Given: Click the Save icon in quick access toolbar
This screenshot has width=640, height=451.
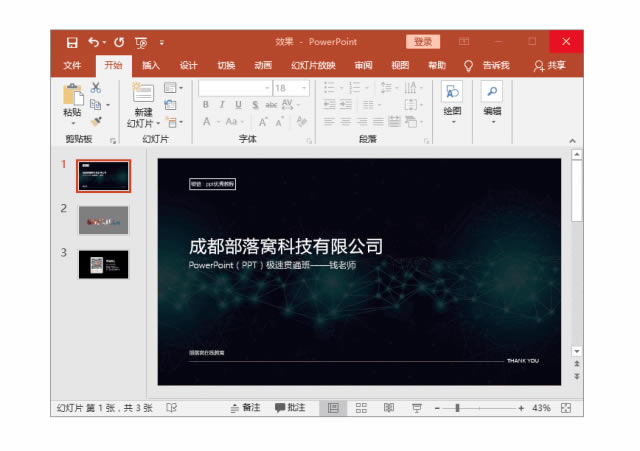Looking at the screenshot, I should (x=72, y=42).
